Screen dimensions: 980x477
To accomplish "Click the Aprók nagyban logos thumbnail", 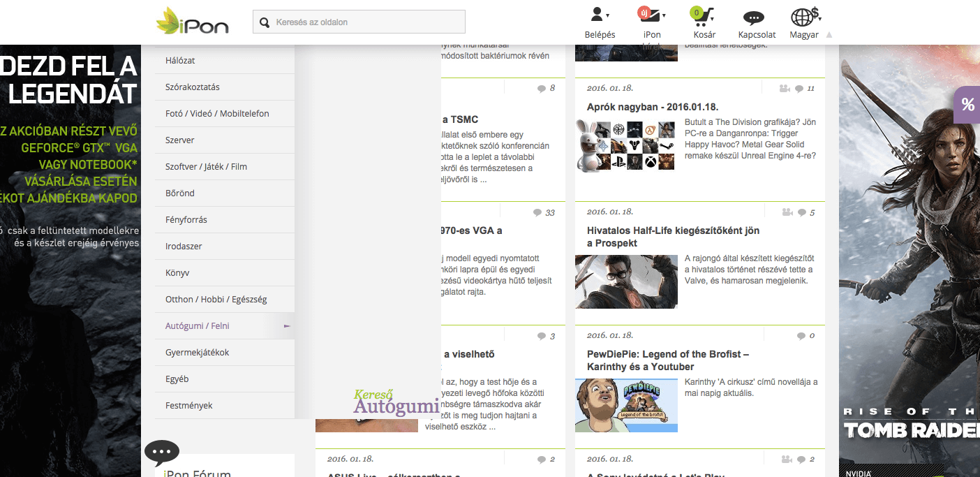I will pos(626,145).
